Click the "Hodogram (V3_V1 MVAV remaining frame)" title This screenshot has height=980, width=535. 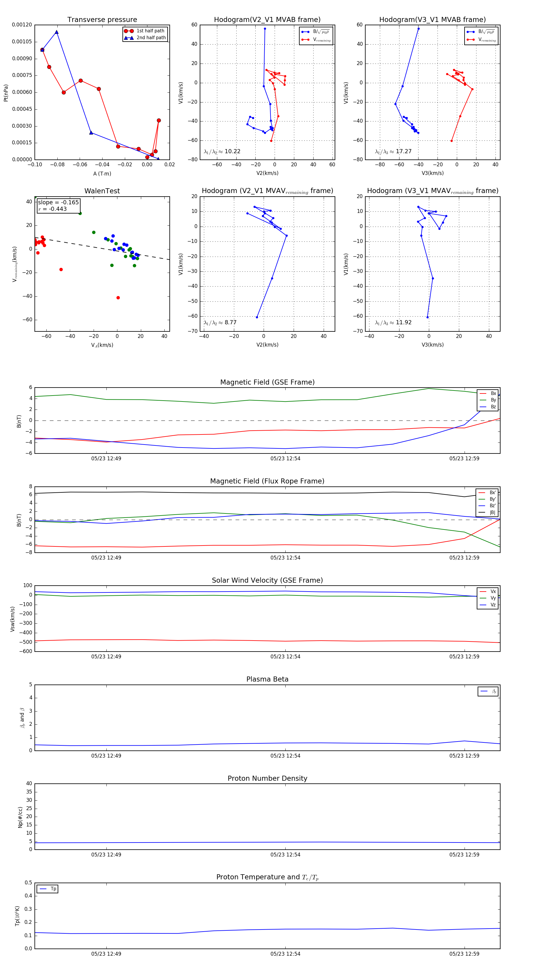tap(432, 191)
